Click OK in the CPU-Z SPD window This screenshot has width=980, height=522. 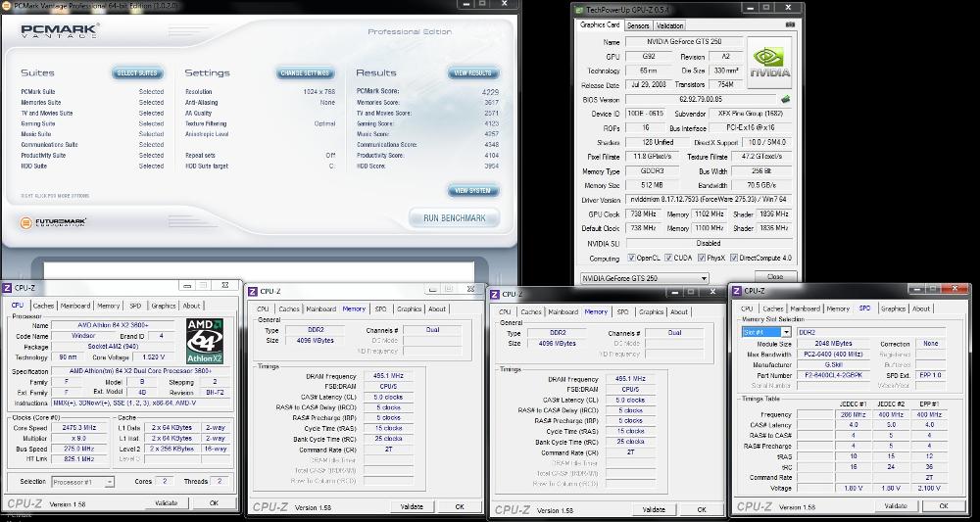(x=944, y=505)
